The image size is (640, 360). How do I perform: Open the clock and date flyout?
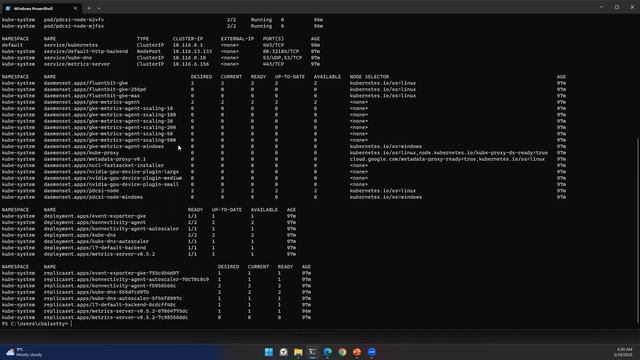[x=623, y=352]
